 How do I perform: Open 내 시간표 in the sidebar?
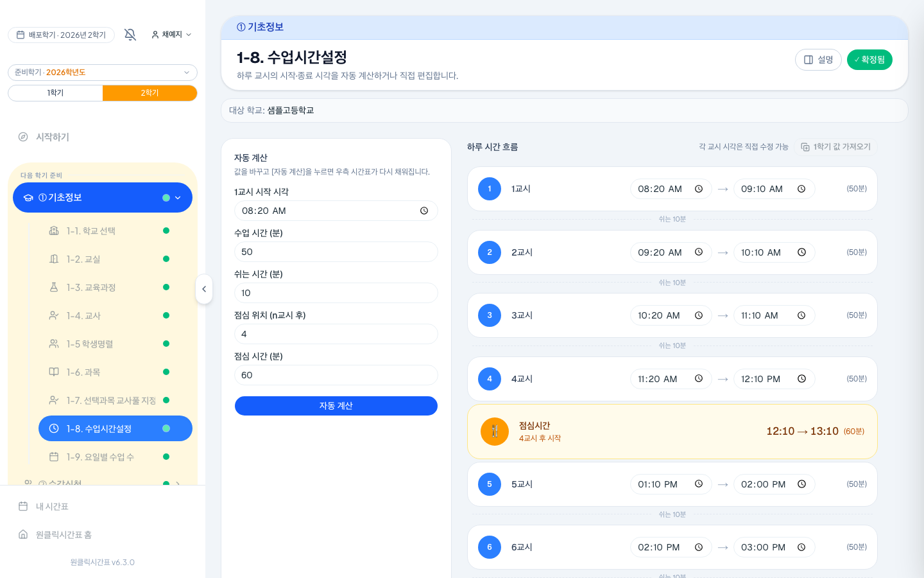tap(103, 506)
